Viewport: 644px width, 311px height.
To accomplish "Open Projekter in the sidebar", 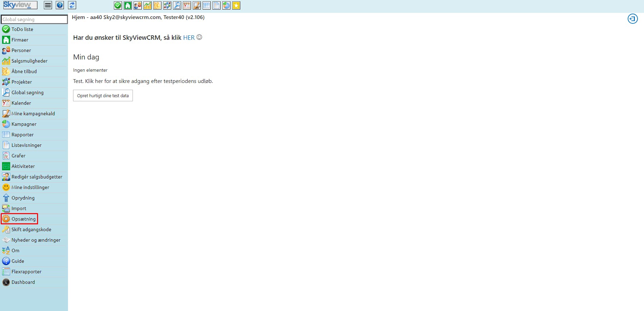I will pos(34,82).
